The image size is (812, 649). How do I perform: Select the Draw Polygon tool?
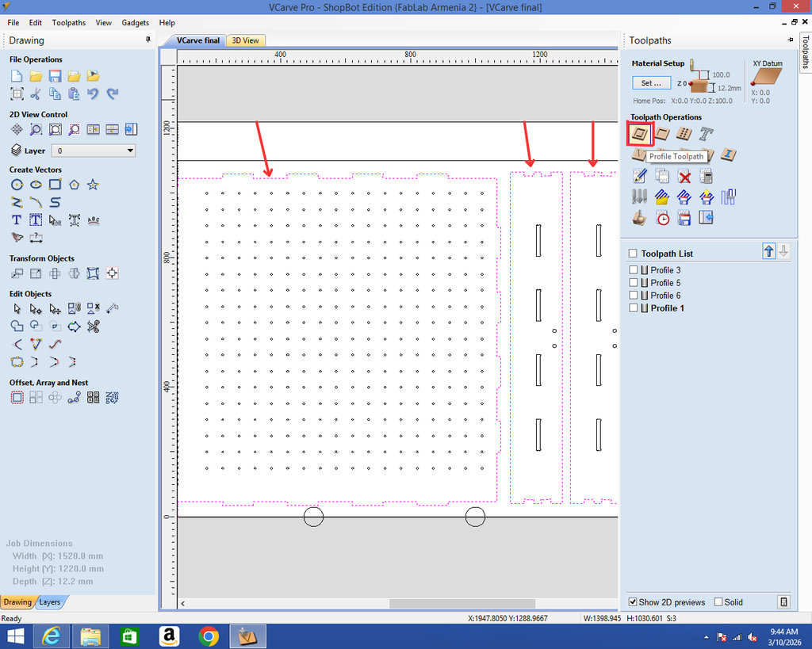[74, 185]
